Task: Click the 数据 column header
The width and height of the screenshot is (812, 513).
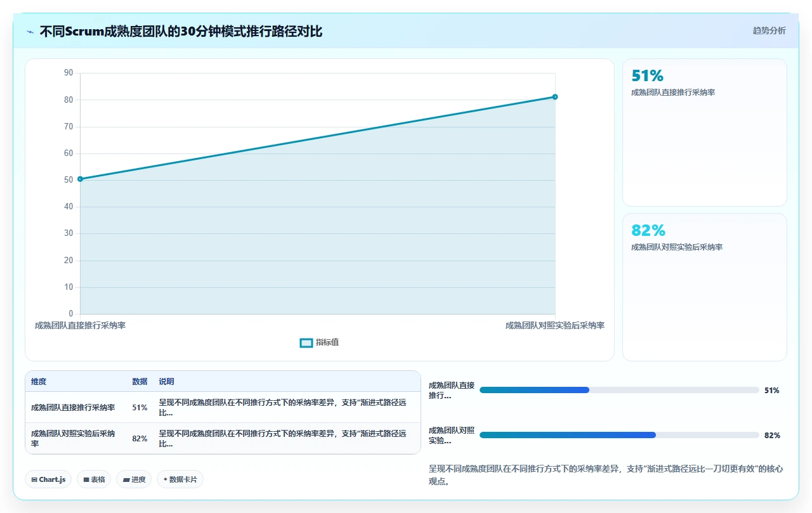Action: coord(140,382)
